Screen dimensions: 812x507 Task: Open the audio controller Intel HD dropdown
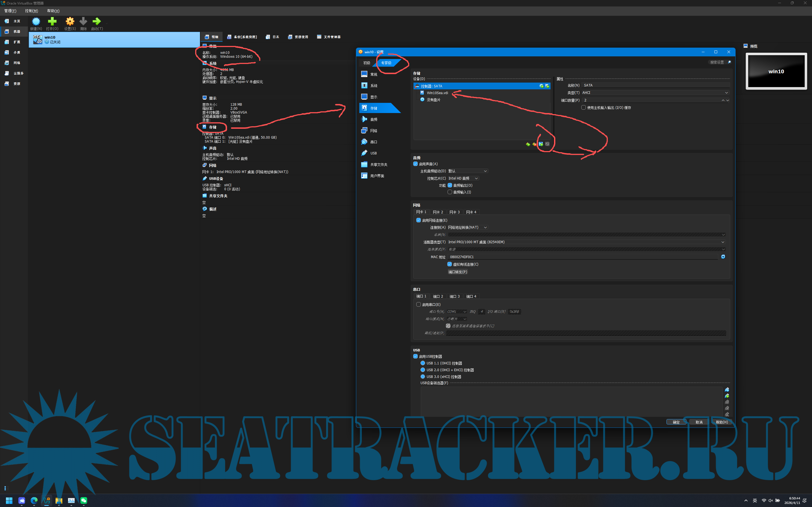coord(463,178)
